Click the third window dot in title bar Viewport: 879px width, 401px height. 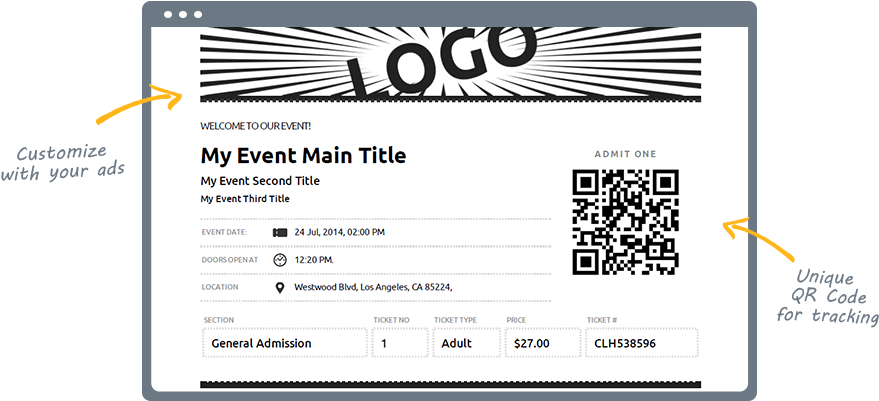click(198, 15)
